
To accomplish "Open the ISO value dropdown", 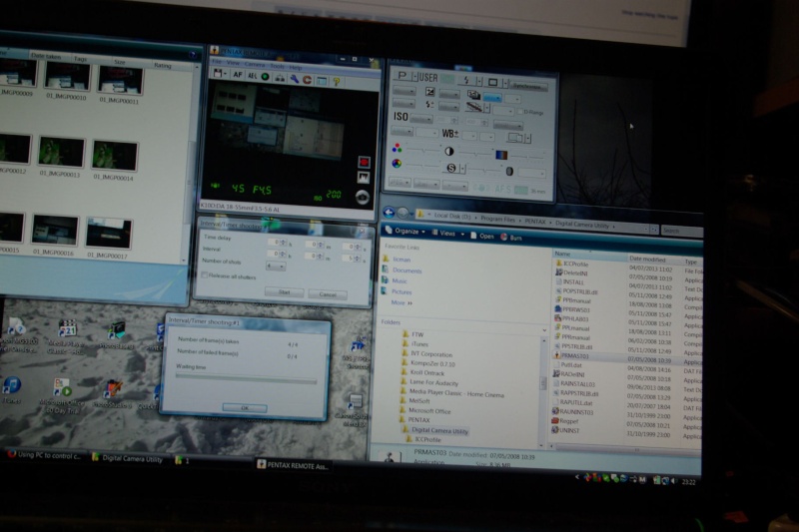I will (421, 119).
